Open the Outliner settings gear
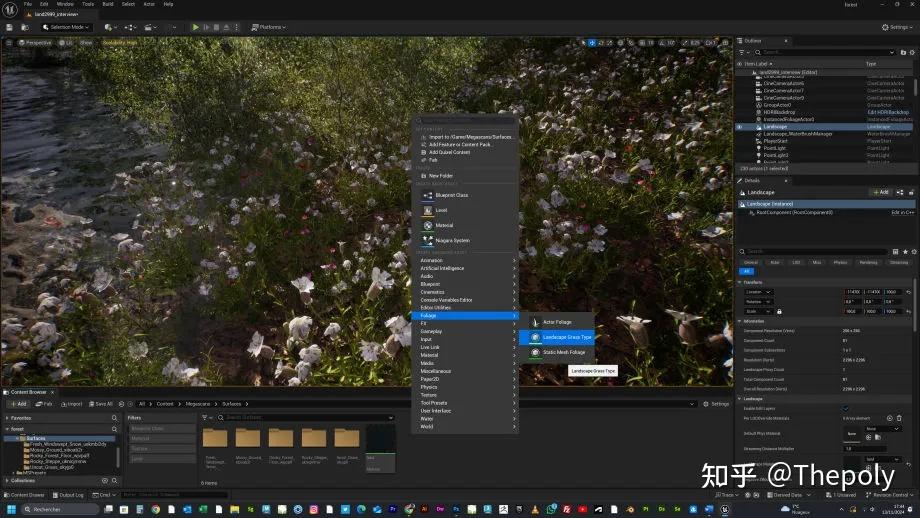920x518 pixels. (x=912, y=52)
